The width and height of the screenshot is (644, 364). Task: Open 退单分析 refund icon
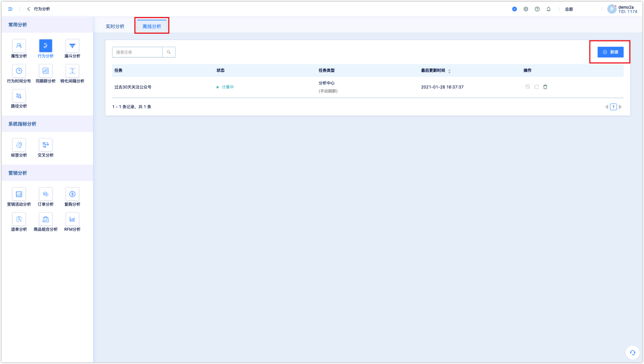(x=19, y=219)
